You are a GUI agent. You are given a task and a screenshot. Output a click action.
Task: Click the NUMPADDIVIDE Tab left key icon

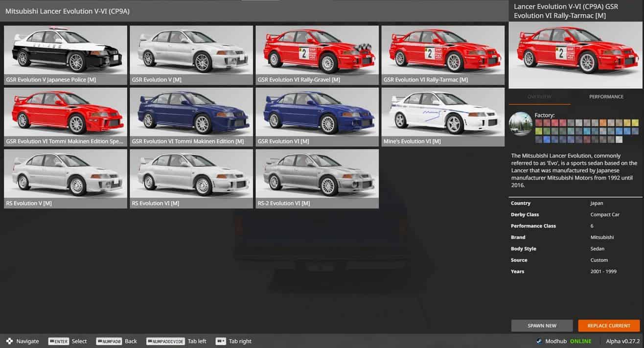click(165, 341)
